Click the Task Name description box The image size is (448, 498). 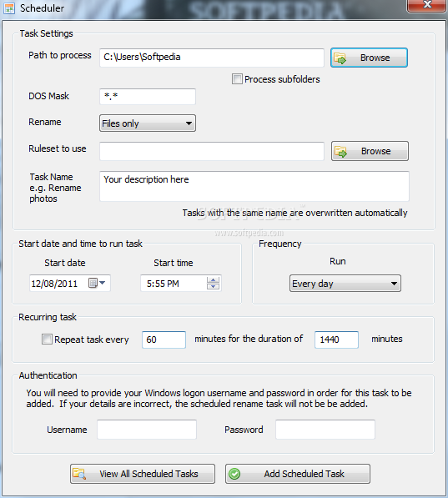(254, 186)
